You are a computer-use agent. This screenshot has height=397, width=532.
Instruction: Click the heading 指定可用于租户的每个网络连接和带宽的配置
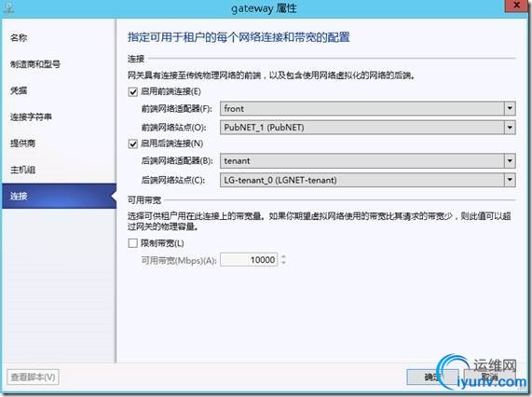[239, 37]
